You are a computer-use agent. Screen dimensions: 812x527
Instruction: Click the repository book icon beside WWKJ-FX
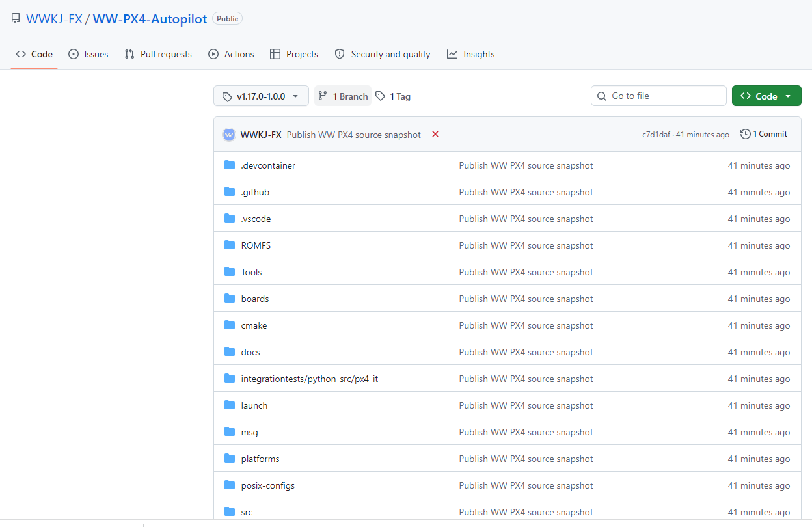coord(16,19)
